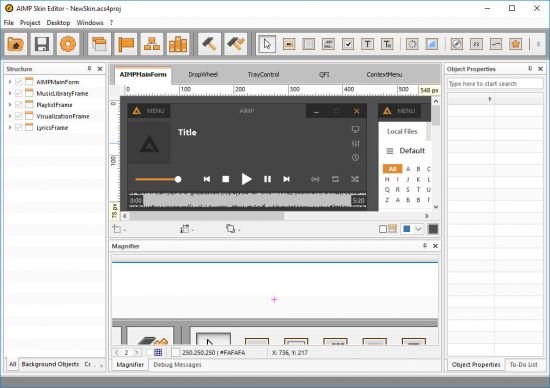Increase magnifier zoom with right arrow

click(136, 352)
